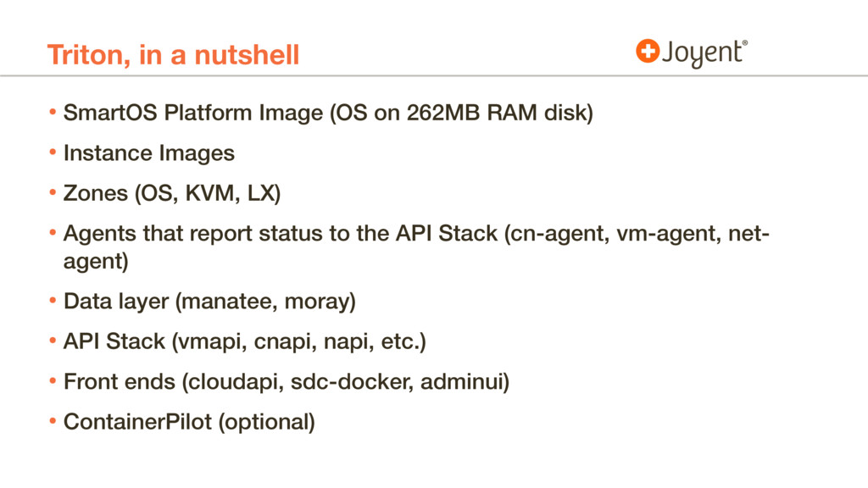Click the orange Joyent plus logo icon
Image resolution: width=868 pixels, height=488 pixels.
point(647,52)
